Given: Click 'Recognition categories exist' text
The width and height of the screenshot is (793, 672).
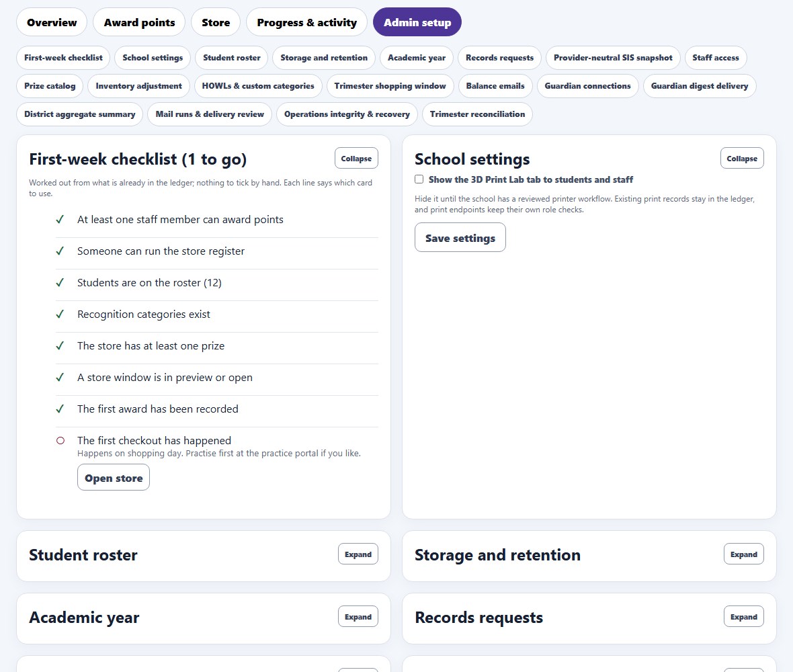Looking at the screenshot, I should coord(144,314).
